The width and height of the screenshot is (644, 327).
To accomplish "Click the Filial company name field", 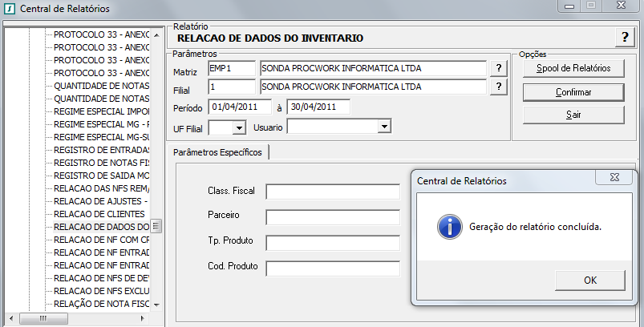I will (x=373, y=87).
